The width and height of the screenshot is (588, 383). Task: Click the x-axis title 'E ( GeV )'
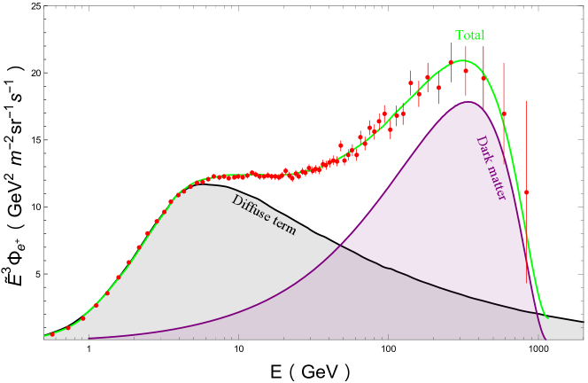[x=310, y=372]
